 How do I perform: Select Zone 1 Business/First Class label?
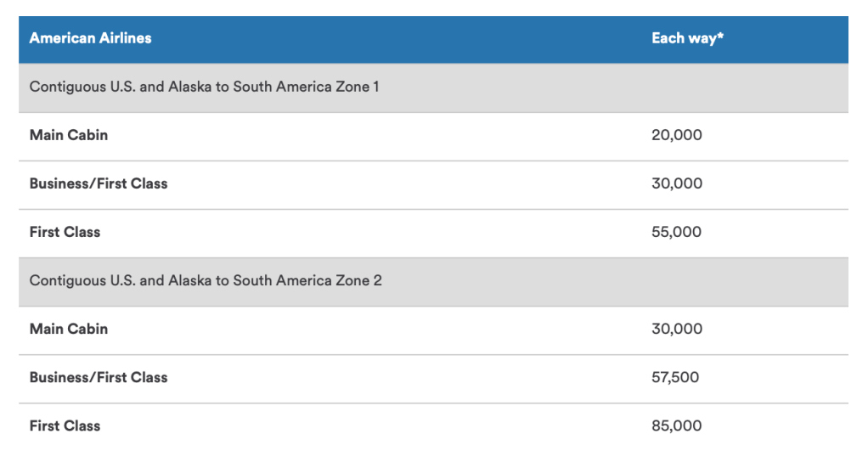[99, 183]
